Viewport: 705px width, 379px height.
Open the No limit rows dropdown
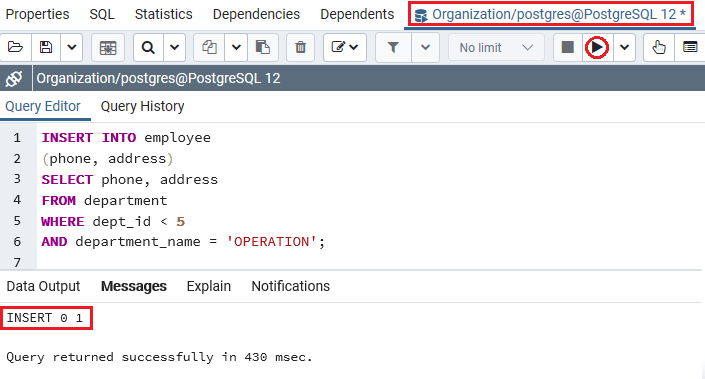pos(496,47)
